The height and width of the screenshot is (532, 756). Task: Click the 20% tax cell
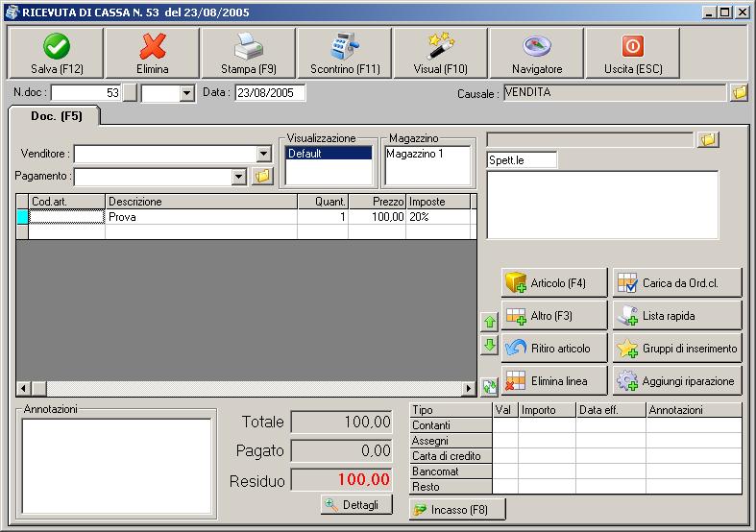(x=438, y=217)
